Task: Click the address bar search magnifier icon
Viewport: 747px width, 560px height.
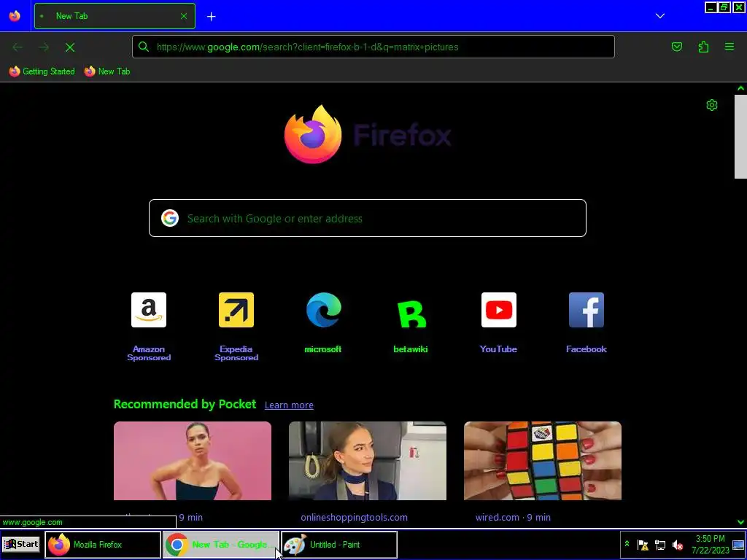Action: point(144,47)
